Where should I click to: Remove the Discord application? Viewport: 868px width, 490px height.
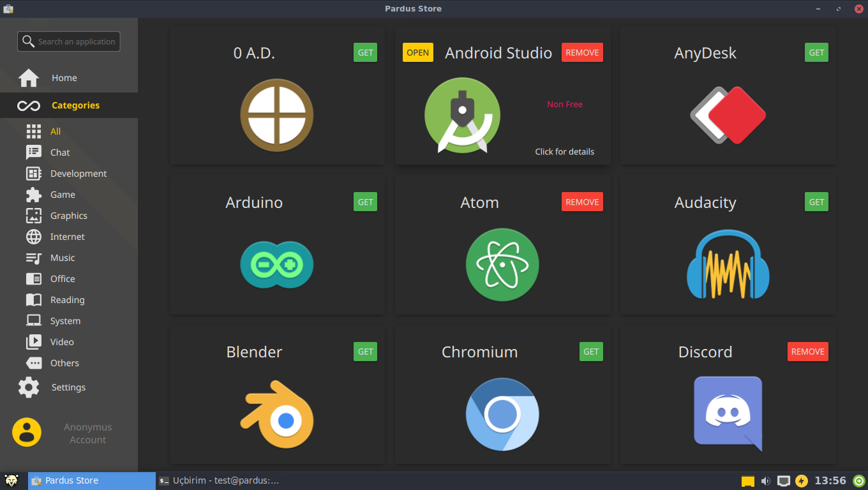(808, 352)
